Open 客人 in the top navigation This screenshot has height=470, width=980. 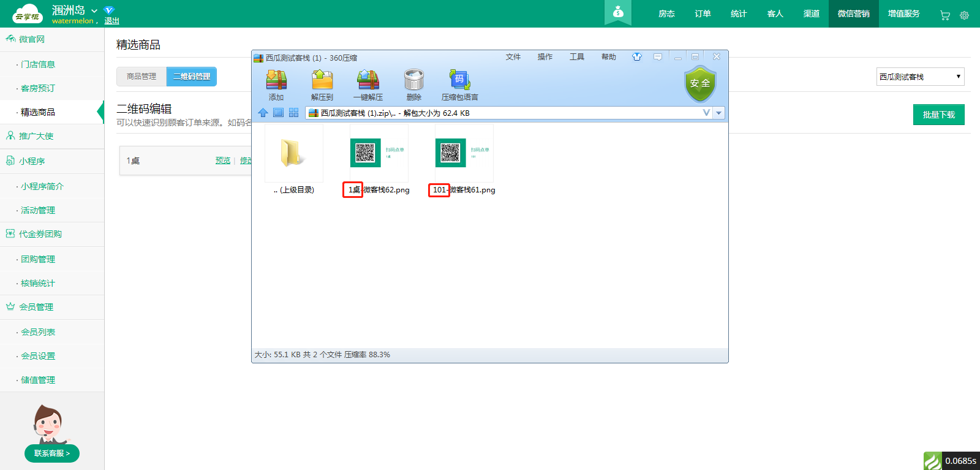pyautogui.click(x=775, y=13)
